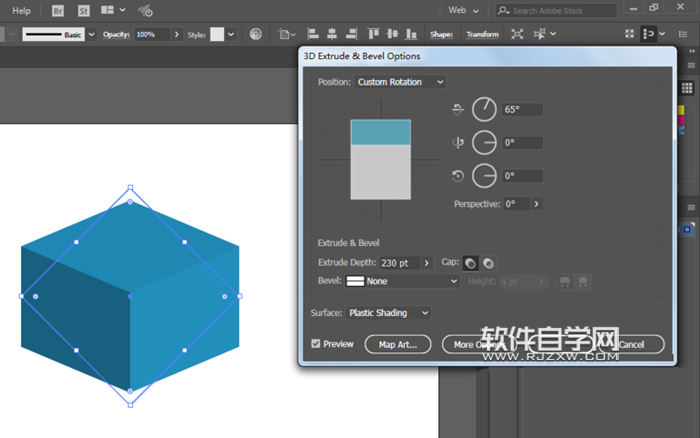Viewport: 700px width, 438px height.
Task: Open the Web workspace switcher
Action: click(462, 10)
